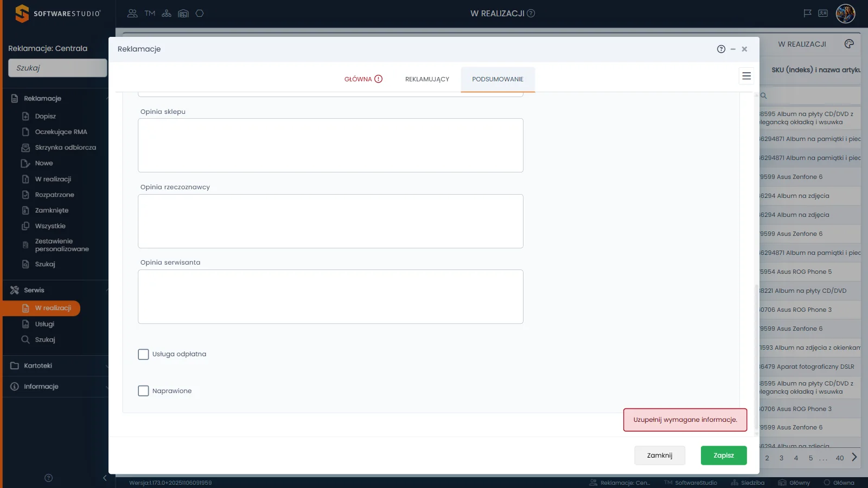This screenshot has height=488, width=868.
Task: Open help icon in Reklamacje dialog header
Action: click(721, 49)
